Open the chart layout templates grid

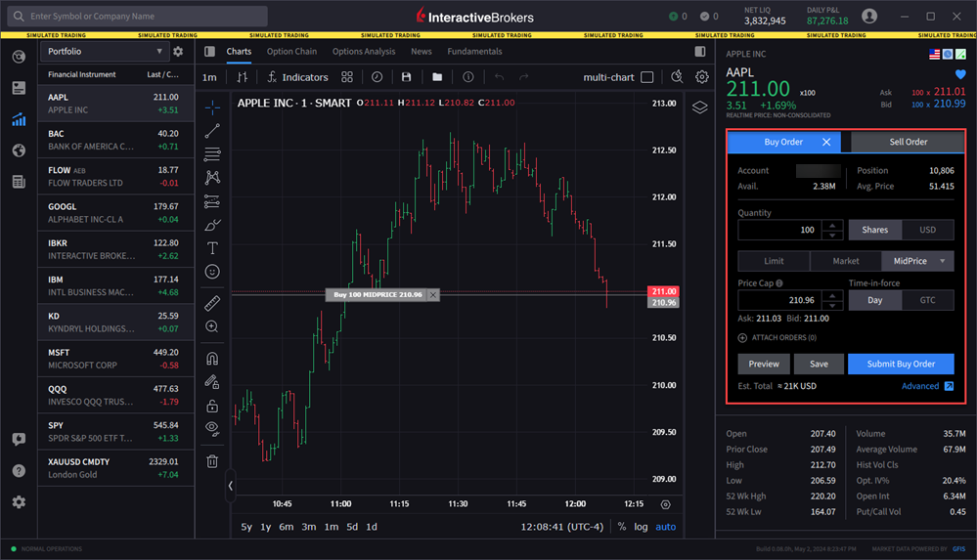pyautogui.click(x=347, y=77)
